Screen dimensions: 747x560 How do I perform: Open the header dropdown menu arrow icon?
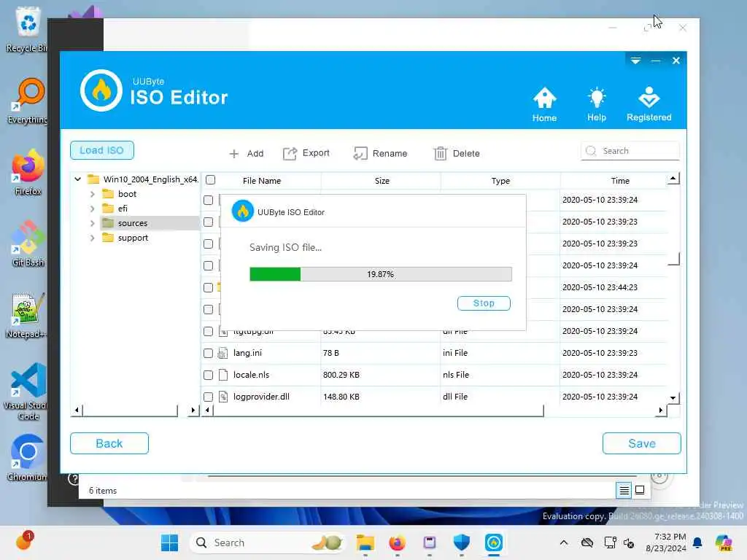pos(635,61)
